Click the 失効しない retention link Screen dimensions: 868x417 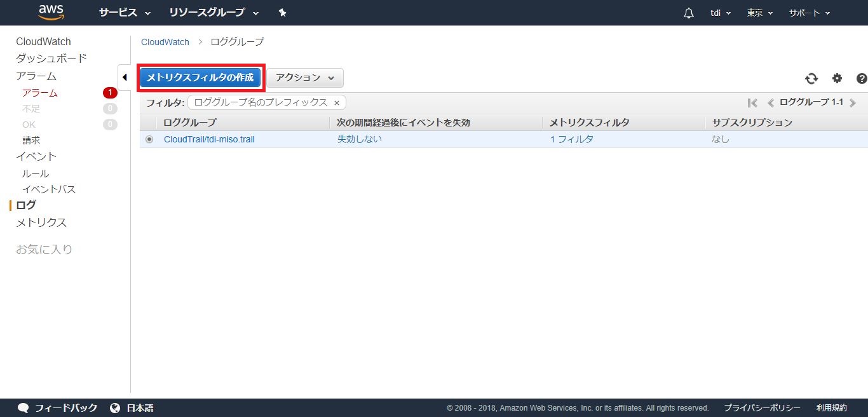pos(360,139)
